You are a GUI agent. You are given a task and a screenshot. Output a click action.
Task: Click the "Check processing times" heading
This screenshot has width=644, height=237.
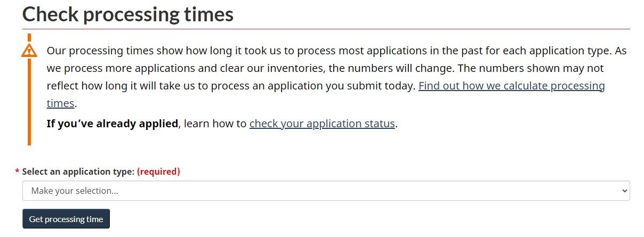coord(128,14)
